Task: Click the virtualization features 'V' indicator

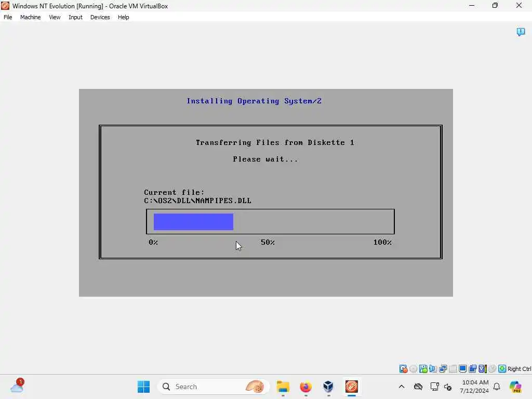Action: (483, 369)
